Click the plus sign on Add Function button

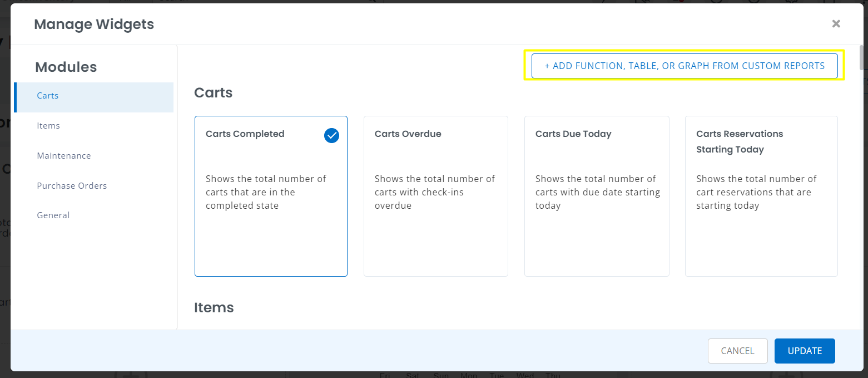[547, 66]
